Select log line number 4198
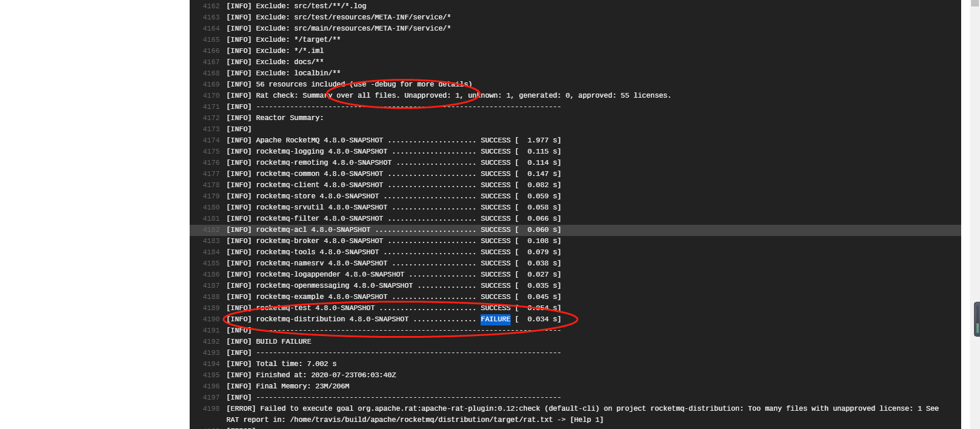Viewport: 980px width, 429px height. pyautogui.click(x=211, y=408)
